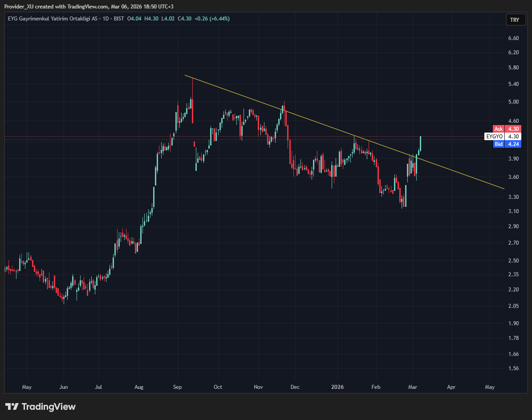The width and height of the screenshot is (532, 420).
Task: Click the Dec label on time axis
Action: pos(295,387)
